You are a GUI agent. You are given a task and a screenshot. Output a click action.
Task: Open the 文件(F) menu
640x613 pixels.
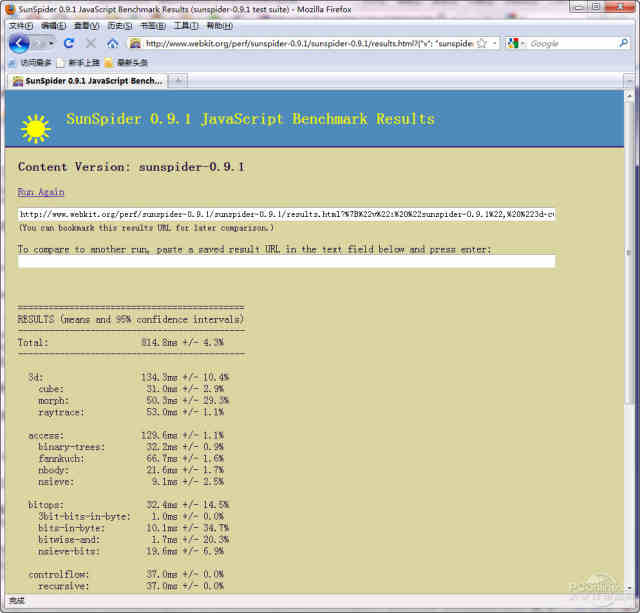click(20, 26)
